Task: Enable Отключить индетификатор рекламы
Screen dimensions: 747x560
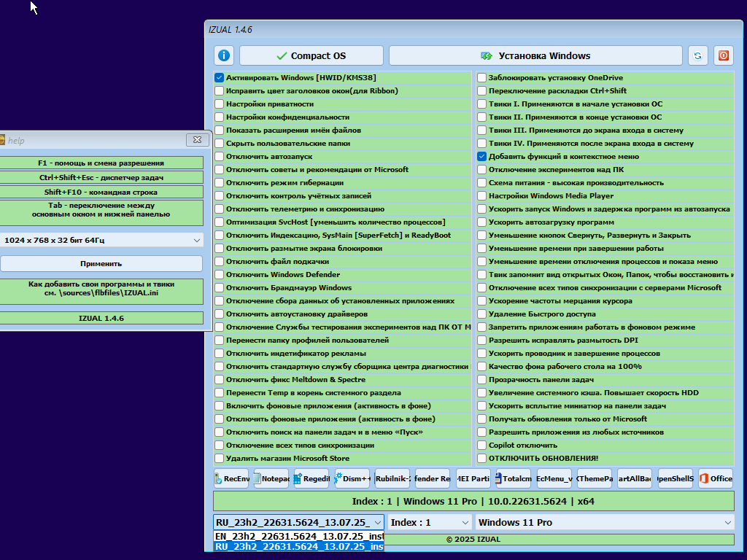Action: (x=219, y=354)
